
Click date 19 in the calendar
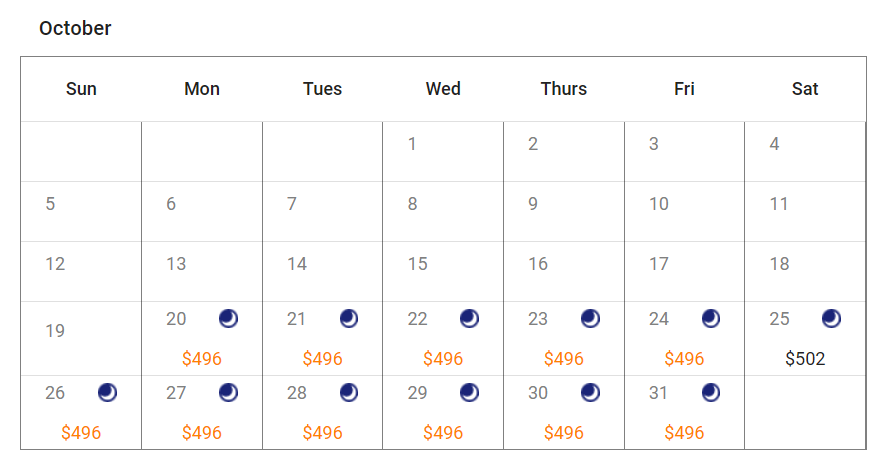coord(56,331)
